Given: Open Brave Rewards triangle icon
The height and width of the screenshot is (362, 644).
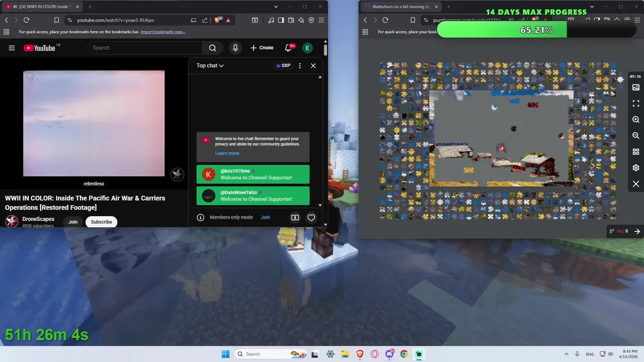Looking at the screenshot, I should click(x=228, y=20).
